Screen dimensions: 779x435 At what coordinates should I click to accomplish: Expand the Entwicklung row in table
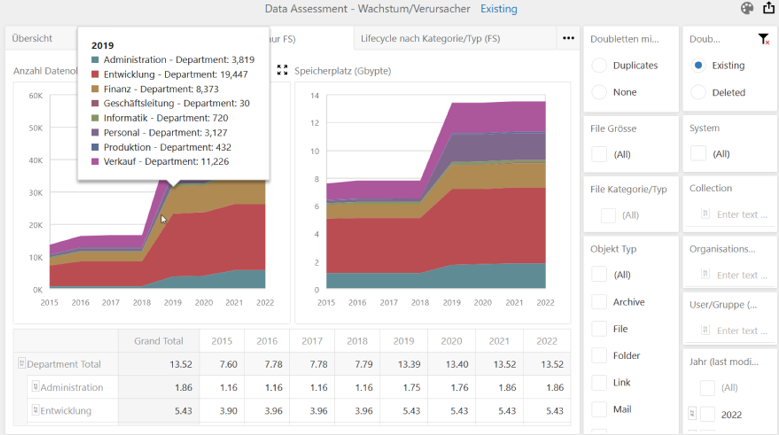[35, 410]
